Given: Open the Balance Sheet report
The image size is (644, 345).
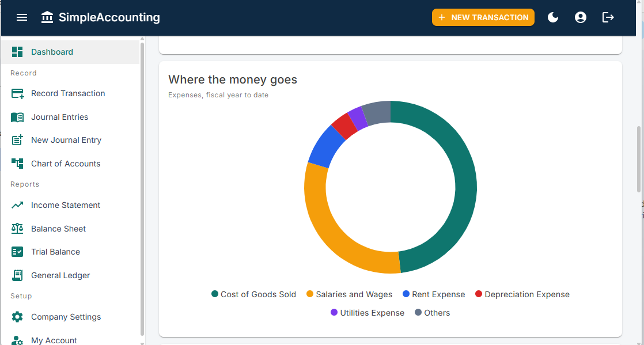Looking at the screenshot, I should 70,228.
